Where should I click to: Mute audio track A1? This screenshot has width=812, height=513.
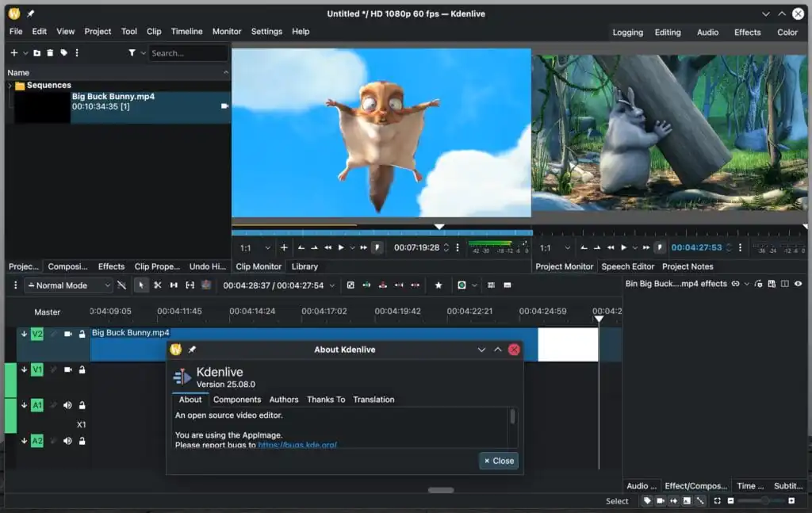67,405
